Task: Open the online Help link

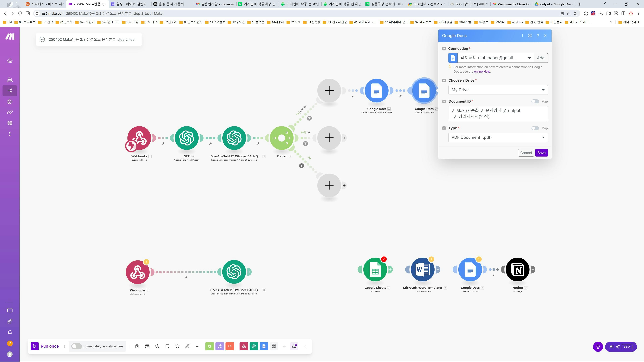Action: point(482,71)
